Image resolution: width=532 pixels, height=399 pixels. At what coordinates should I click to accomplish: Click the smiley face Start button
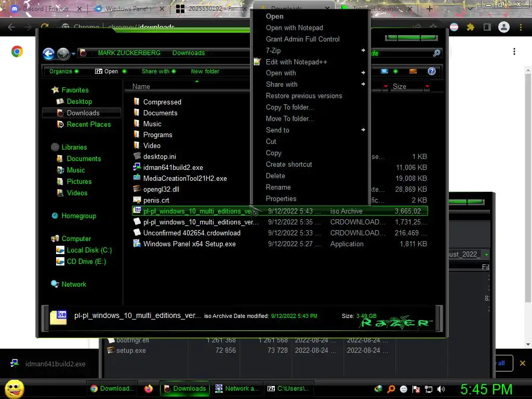point(14,389)
